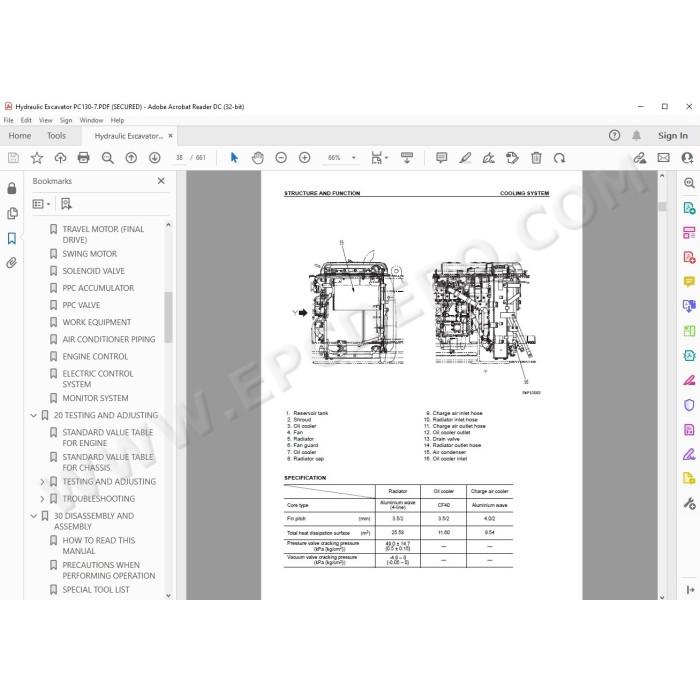Image resolution: width=700 pixels, height=700 pixels.
Task: Close the Hydraulic Excavator document tab
Action: [x=171, y=136]
